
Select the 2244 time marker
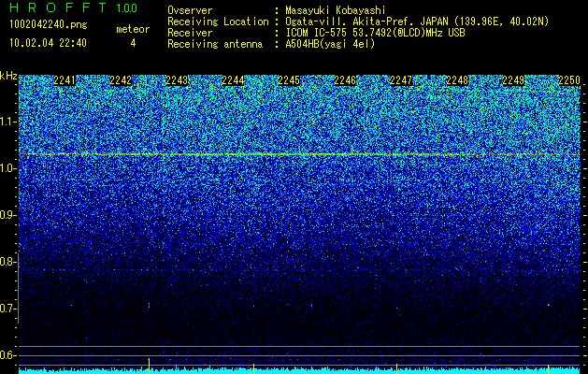coord(233,80)
